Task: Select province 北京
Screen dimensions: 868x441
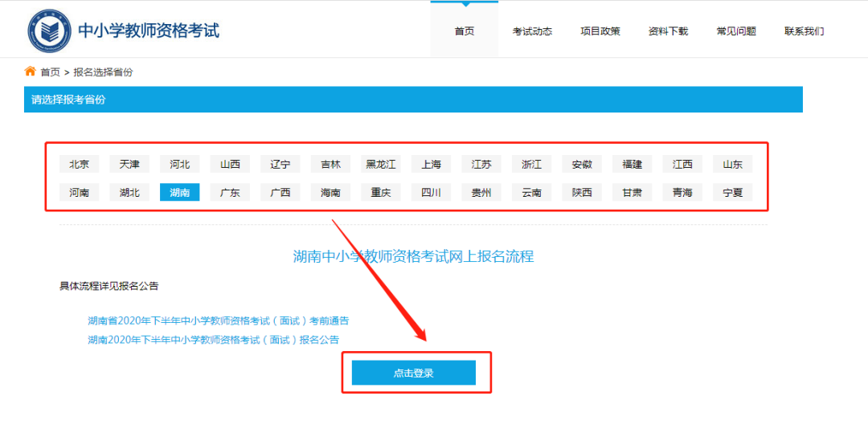Action: coord(79,164)
